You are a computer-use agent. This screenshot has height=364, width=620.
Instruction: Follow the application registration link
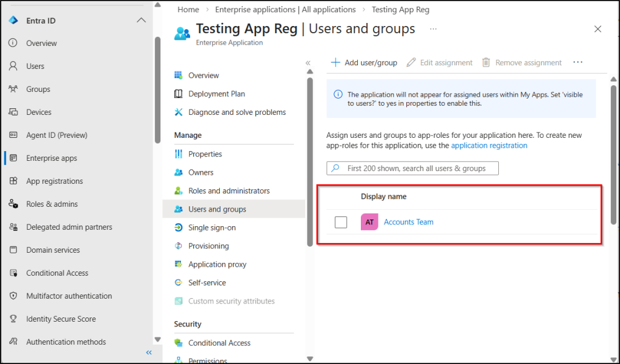pyautogui.click(x=489, y=145)
